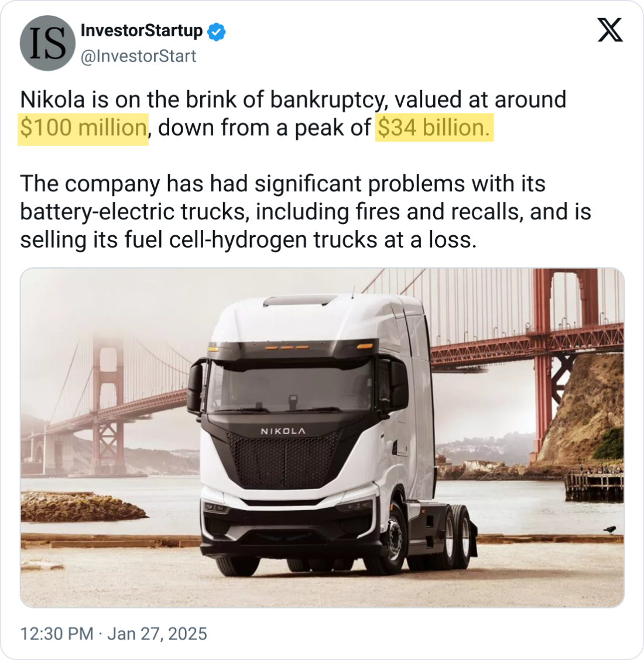Open the X logo
Screen dimensions: 644x660
610,29
